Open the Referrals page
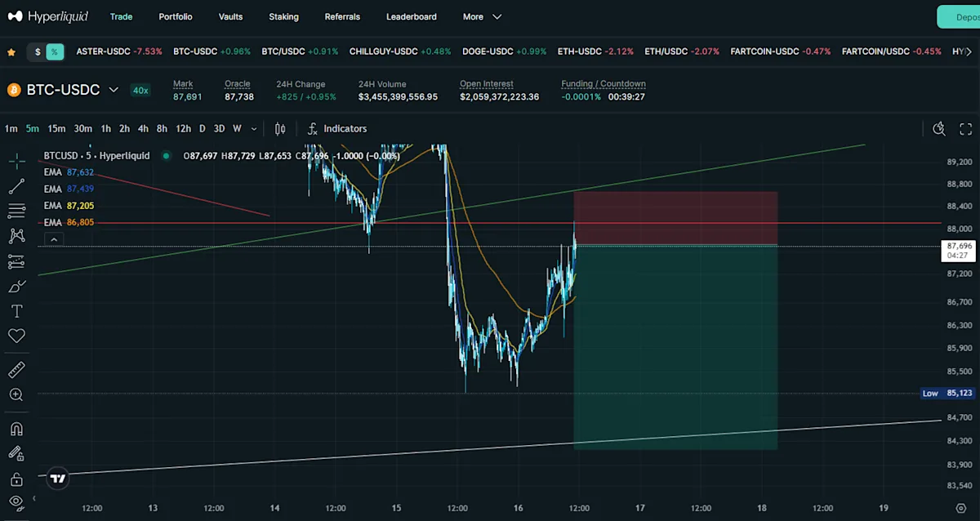The width and height of the screenshot is (980, 521). pos(342,16)
